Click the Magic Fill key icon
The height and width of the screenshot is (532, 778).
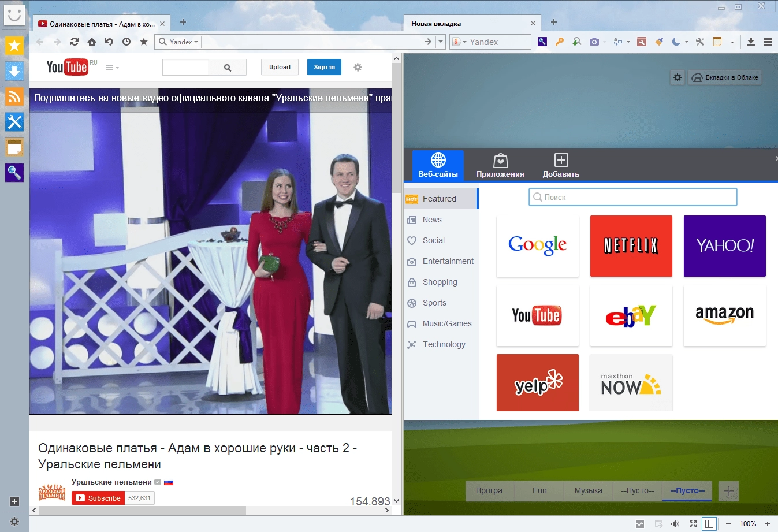(559, 42)
